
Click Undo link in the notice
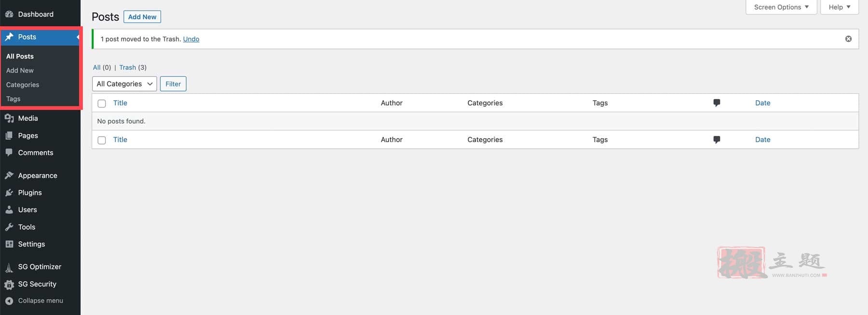click(191, 39)
